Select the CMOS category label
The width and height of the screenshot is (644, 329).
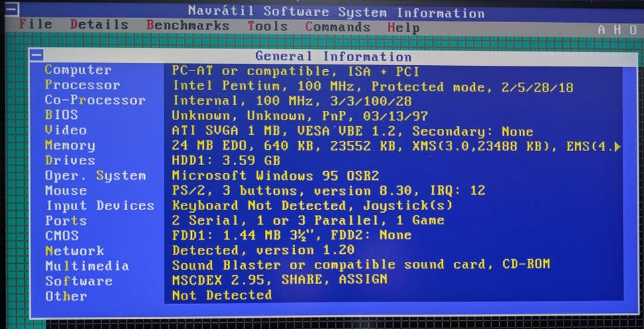click(x=62, y=236)
